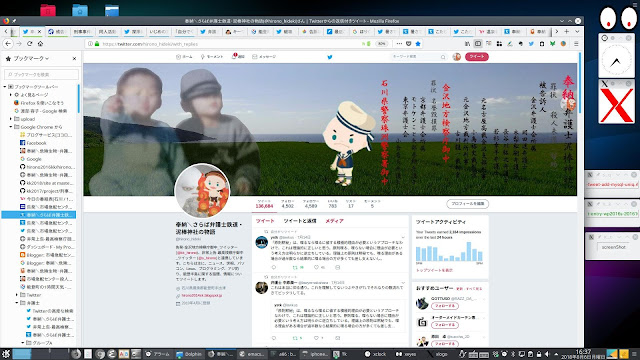Open the Twitter モーメント nav item
640x360 pixels.
click(212, 57)
